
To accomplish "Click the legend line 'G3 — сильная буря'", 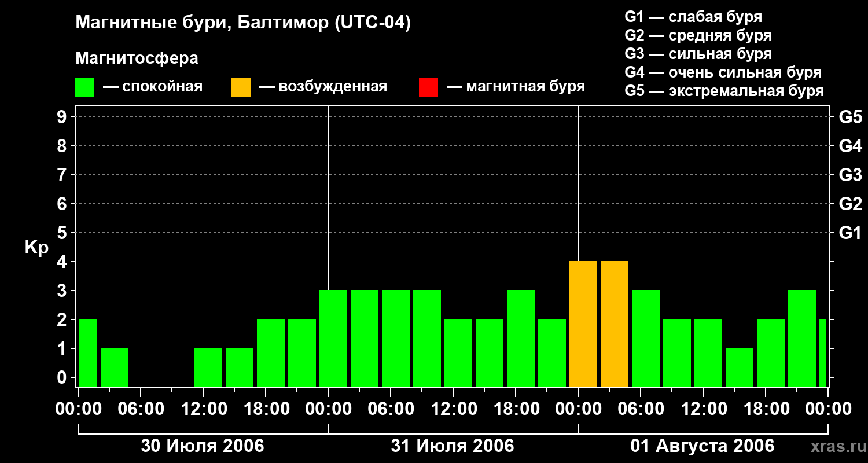I will pos(698,54).
